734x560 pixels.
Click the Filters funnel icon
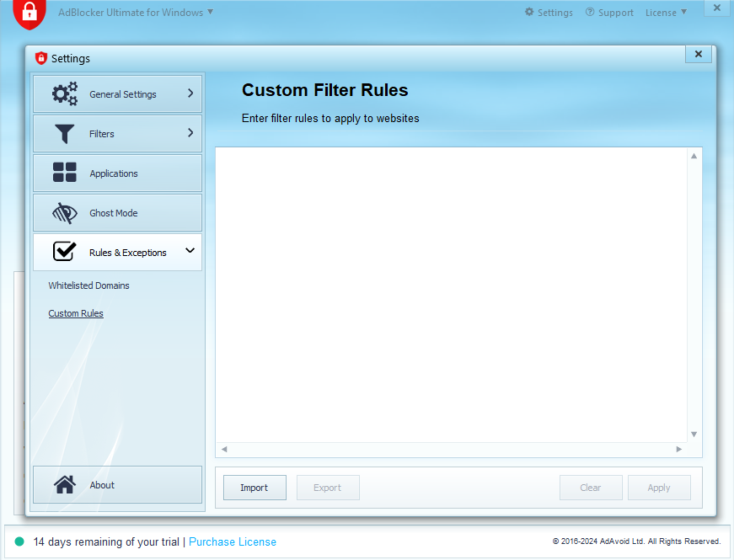(x=65, y=134)
